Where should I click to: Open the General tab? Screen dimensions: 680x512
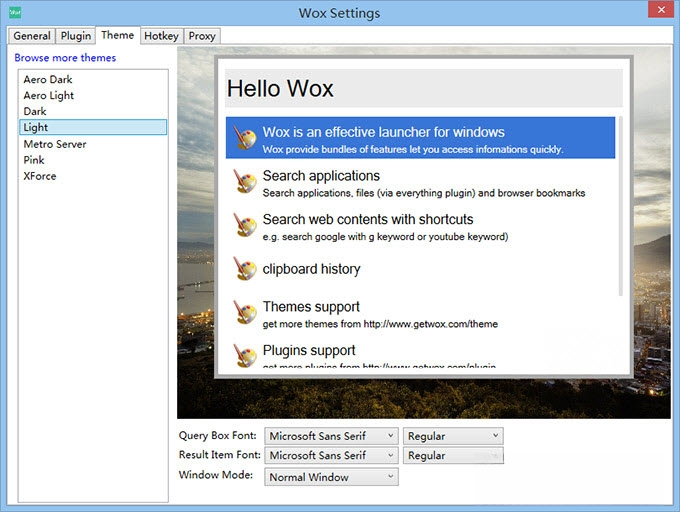32,36
